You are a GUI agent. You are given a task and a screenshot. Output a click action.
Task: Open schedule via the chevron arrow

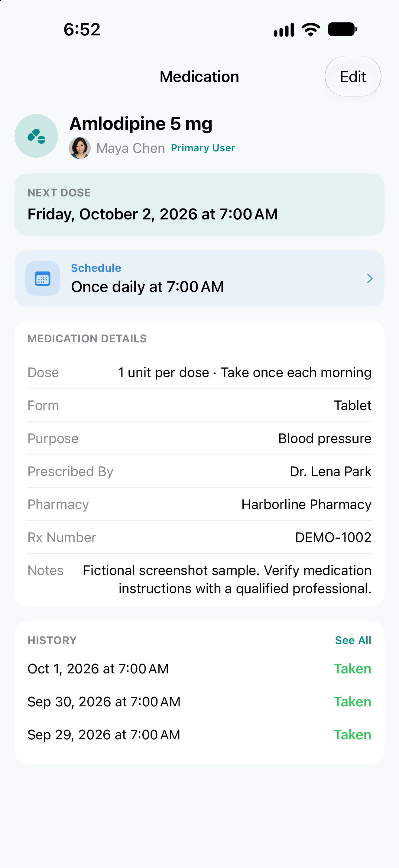click(370, 278)
